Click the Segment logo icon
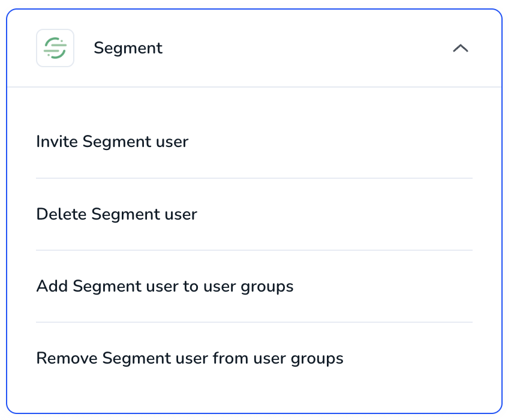 click(x=55, y=48)
